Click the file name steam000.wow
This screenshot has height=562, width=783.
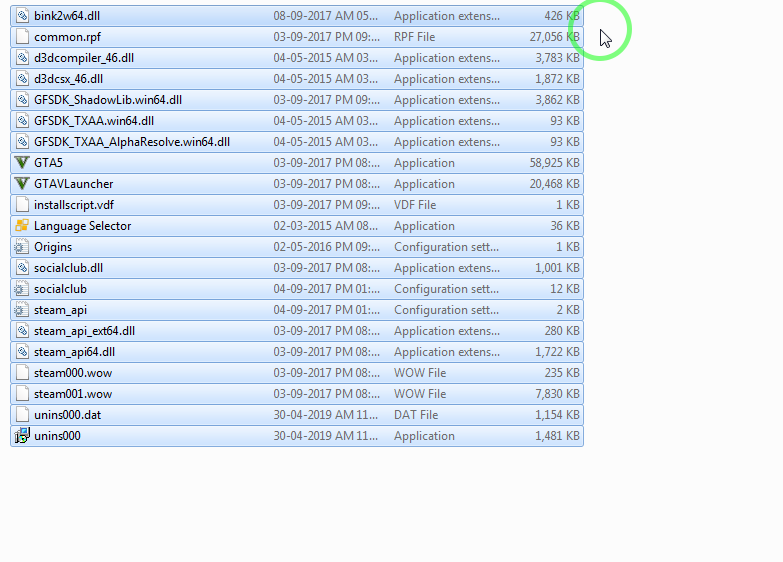pos(73,373)
